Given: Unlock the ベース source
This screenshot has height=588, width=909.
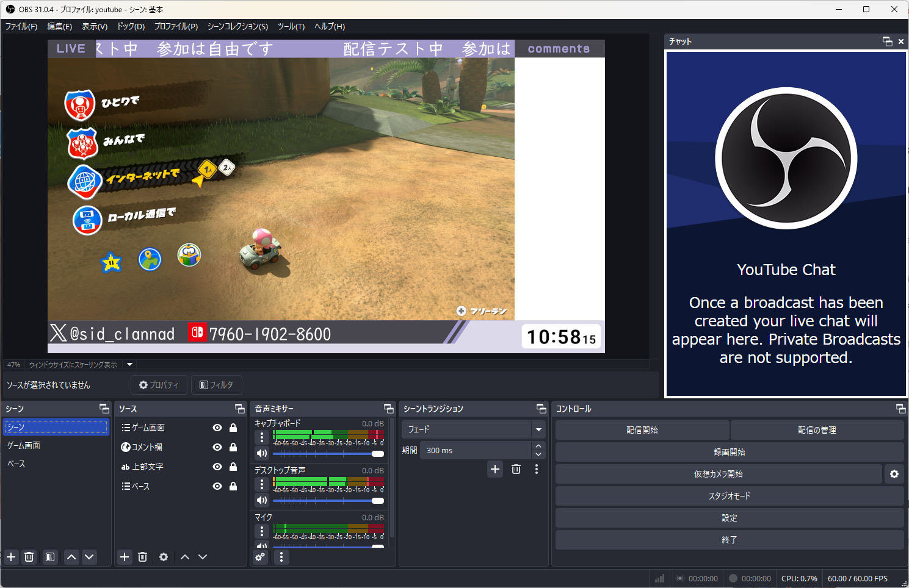Looking at the screenshot, I should [x=233, y=486].
